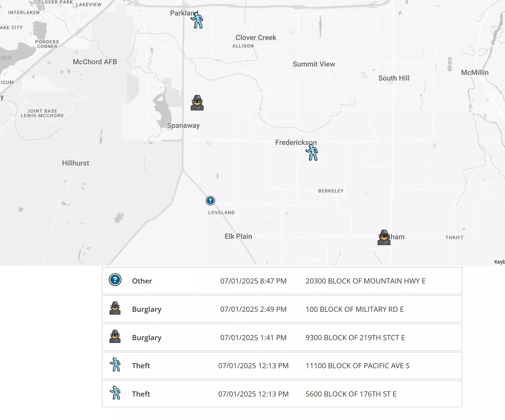Click the Lakeview map label
This screenshot has width=505, height=420.
tap(89, 5)
